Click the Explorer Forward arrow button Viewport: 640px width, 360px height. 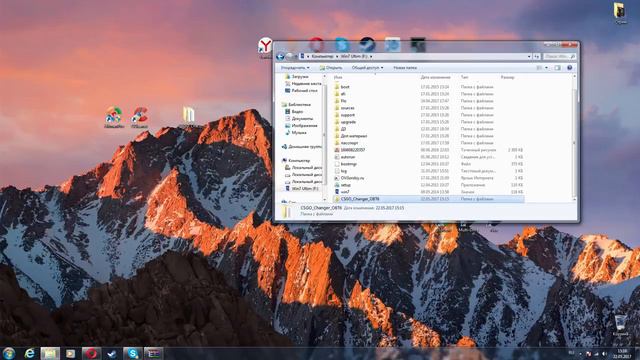tap(289, 57)
